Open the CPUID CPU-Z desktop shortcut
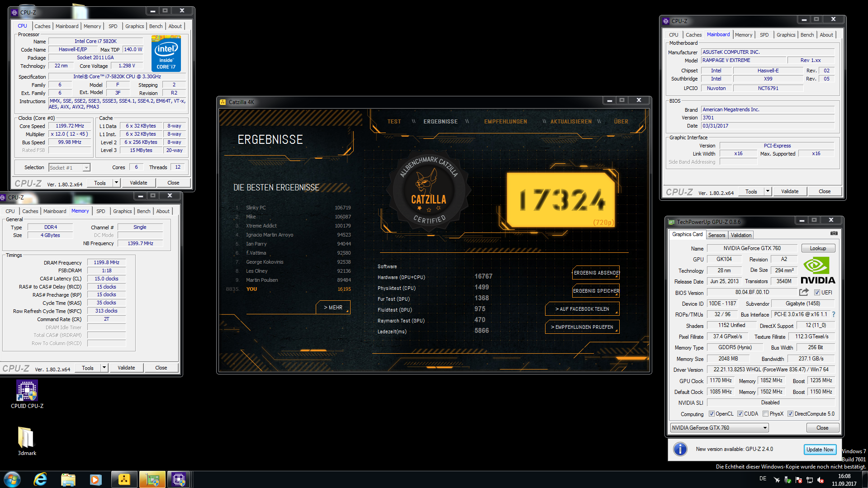868x488 pixels. pos(27,394)
